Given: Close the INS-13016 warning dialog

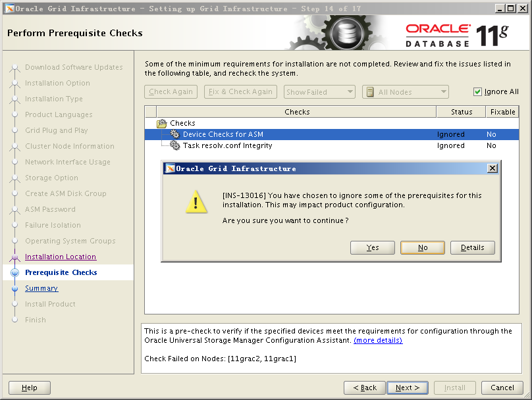Looking at the screenshot, I should (x=492, y=168).
